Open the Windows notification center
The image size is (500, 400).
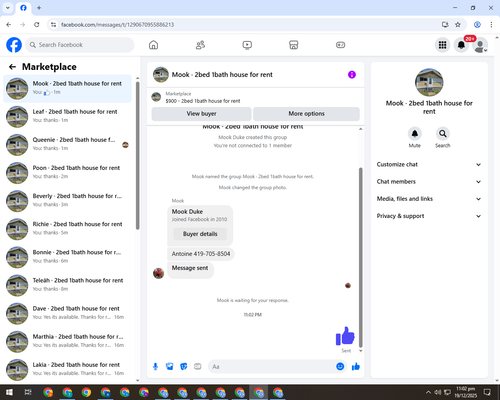487,392
